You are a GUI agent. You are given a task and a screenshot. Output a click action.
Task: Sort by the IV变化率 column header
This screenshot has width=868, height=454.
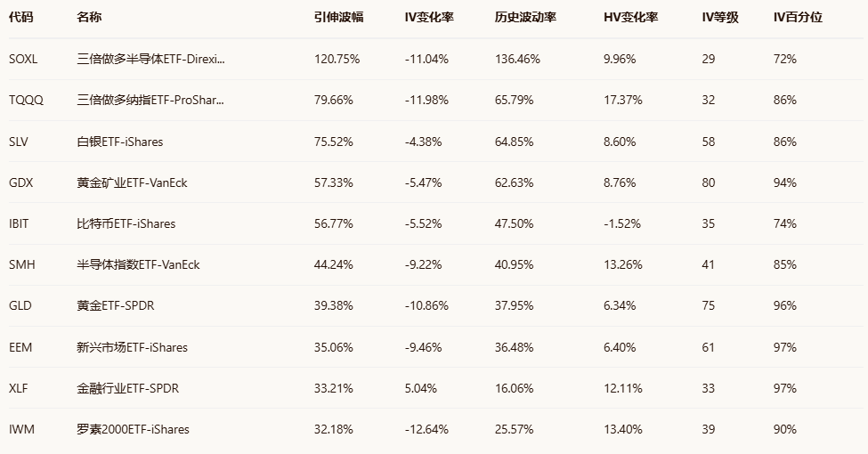tap(428, 18)
